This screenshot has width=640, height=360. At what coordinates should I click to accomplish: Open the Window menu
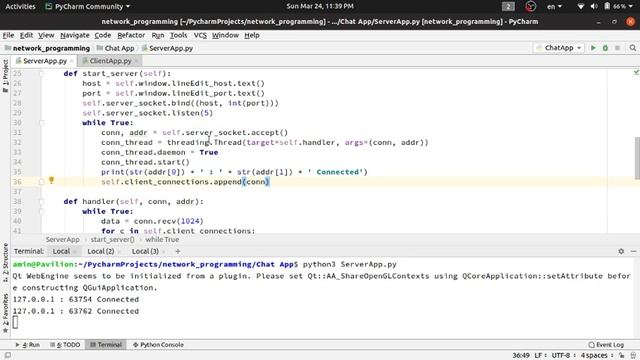coord(225,35)
